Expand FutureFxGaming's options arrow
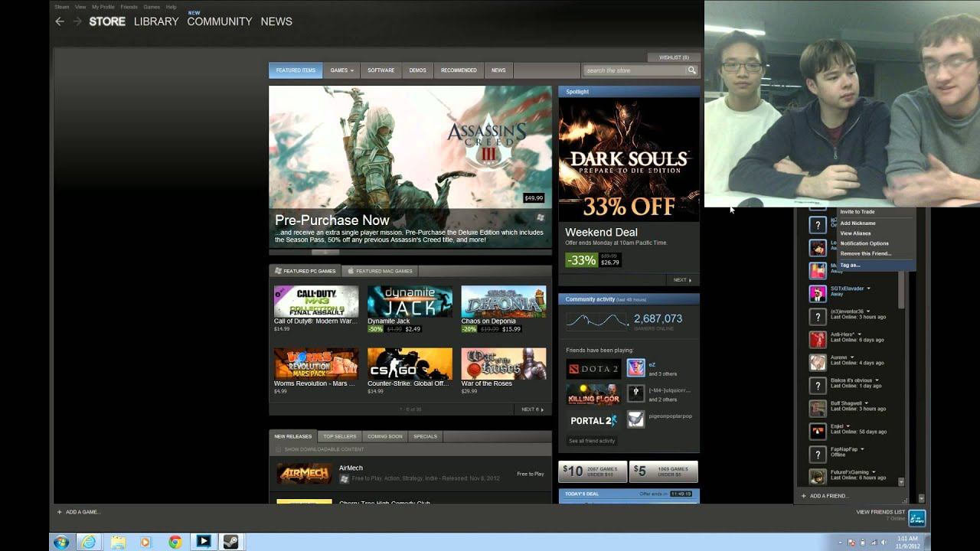980x551 pixels. tap(874, 472)
